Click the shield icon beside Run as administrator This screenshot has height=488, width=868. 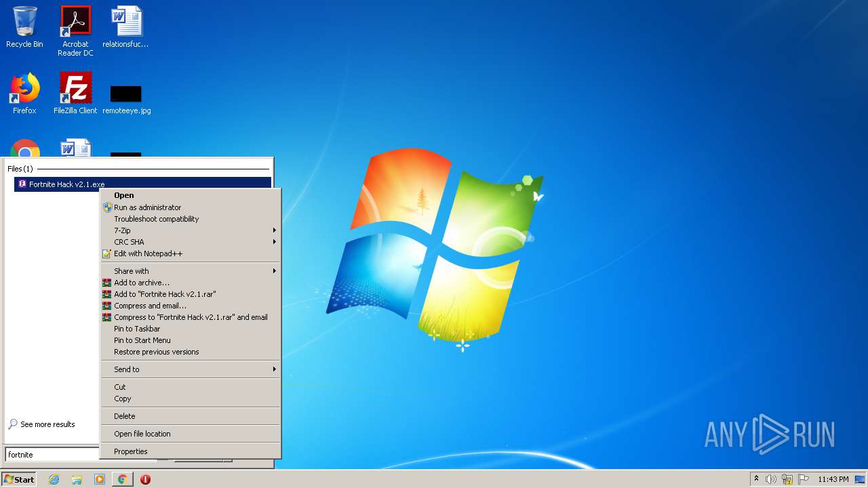pyautogui.click(x=107, y=207)
